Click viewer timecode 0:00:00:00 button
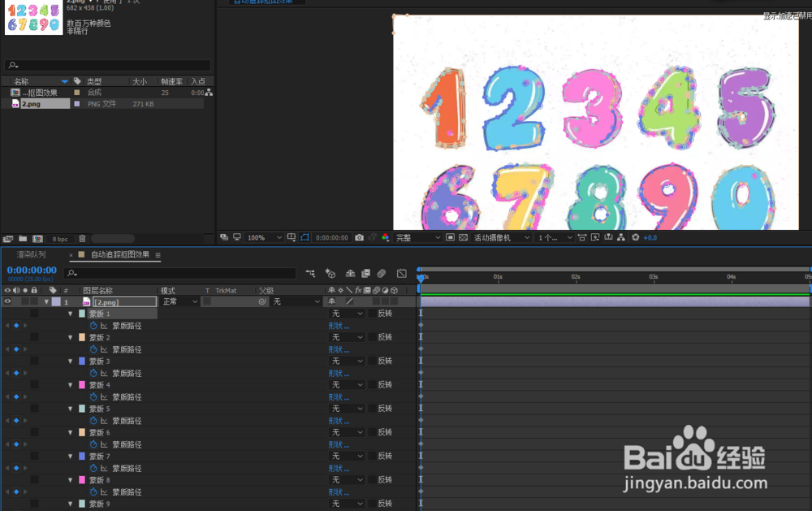The width and height of the screenshot is (812, 511). (x=332, y=238)
